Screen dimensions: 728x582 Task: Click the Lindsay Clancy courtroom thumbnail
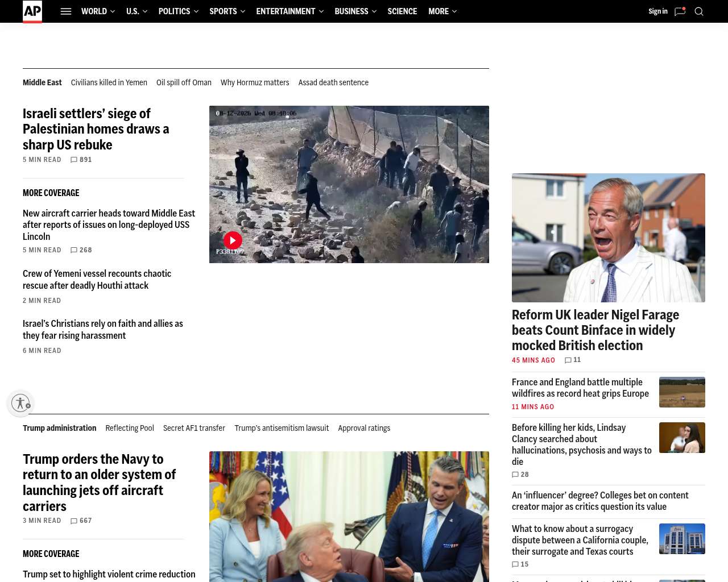(x=682, y=438)
